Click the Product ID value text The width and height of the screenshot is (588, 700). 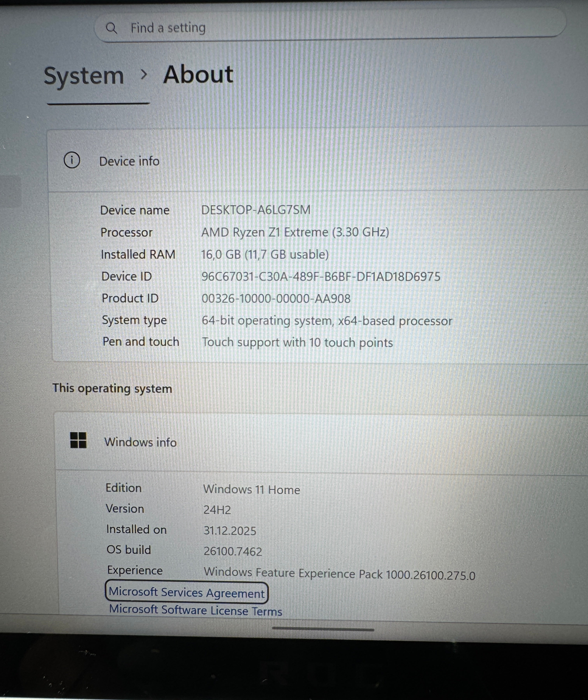tap(276, 298)
